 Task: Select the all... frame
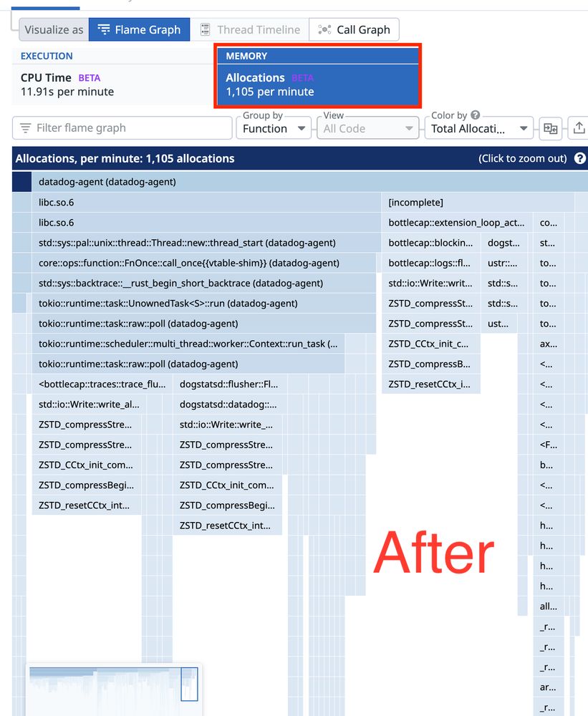(549, 606)
